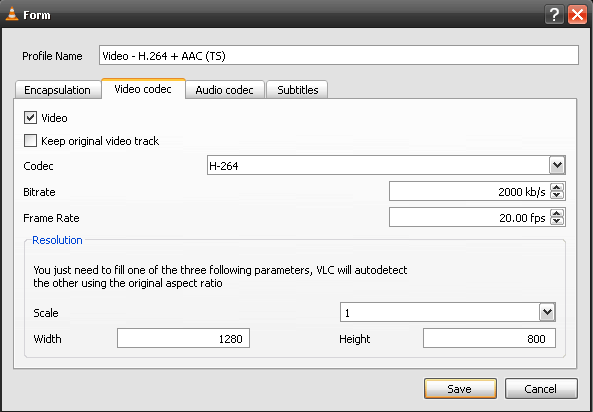Enable Keep original video track

coord(30,140)
